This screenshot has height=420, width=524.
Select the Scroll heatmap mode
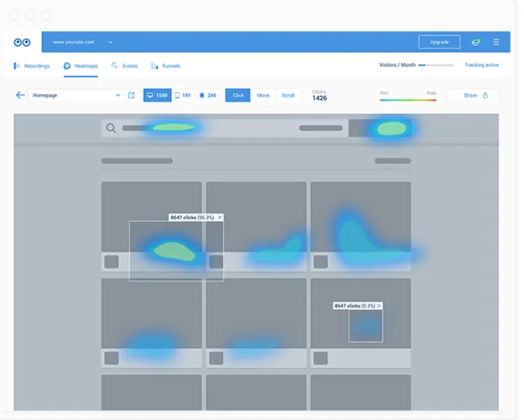click(x=288, y=95)
